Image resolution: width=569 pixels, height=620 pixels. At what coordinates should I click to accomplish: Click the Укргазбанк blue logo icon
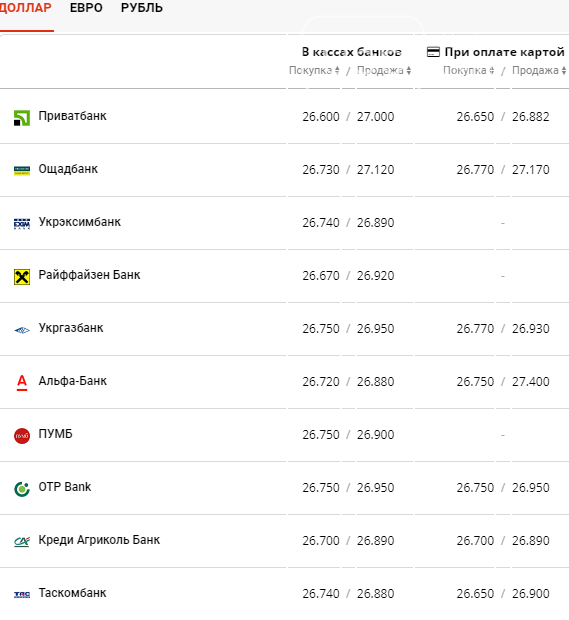pos(22,330)
